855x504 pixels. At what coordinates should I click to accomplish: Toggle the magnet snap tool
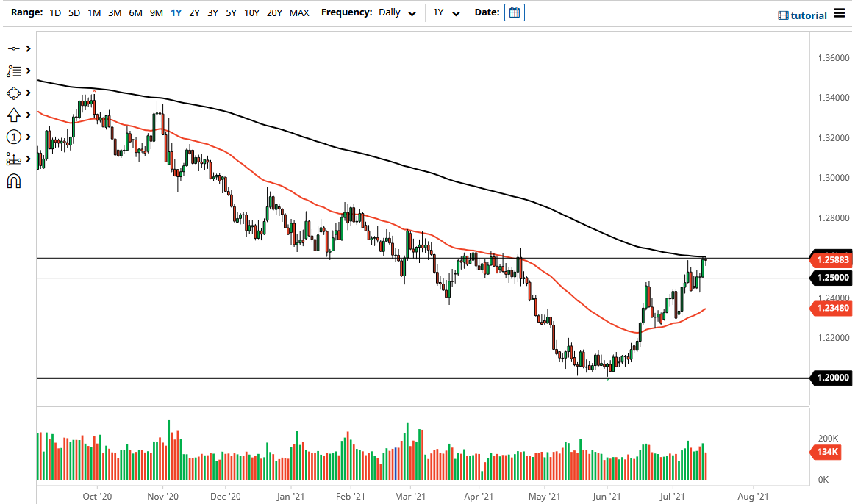coord(12,179)
